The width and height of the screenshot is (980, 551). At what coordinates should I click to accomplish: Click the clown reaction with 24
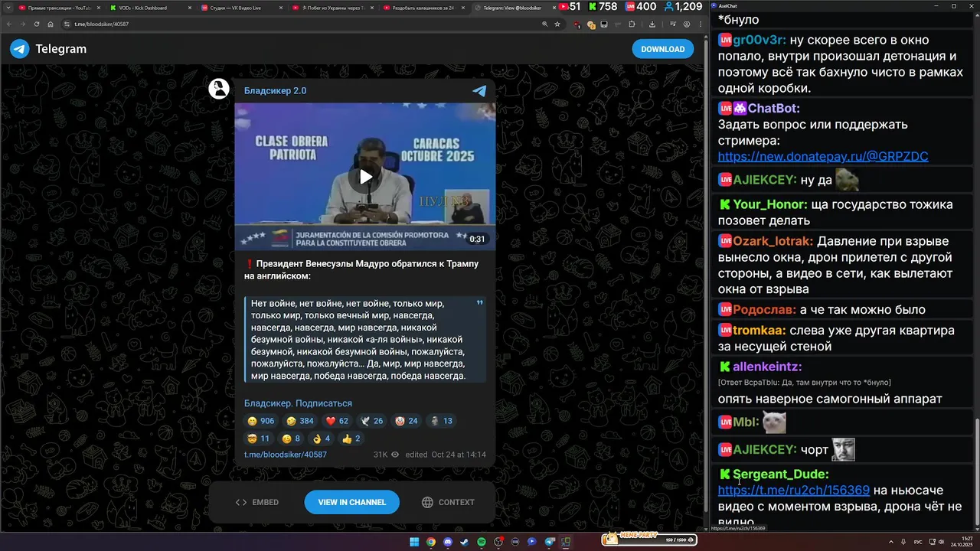pos(407,421)
